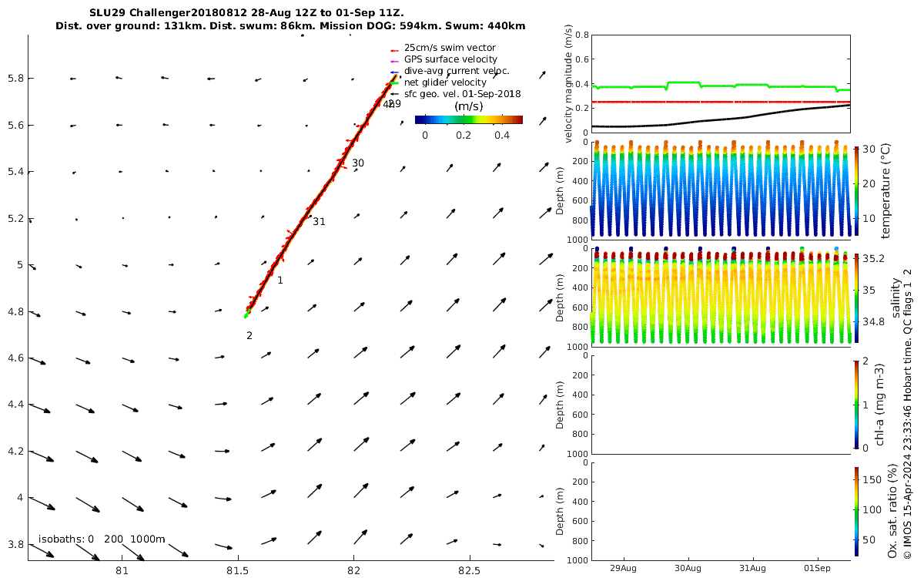Click the '81.5' longitude tick label on the map
This screenshot has height=578, width=924.
coord(238,571)
